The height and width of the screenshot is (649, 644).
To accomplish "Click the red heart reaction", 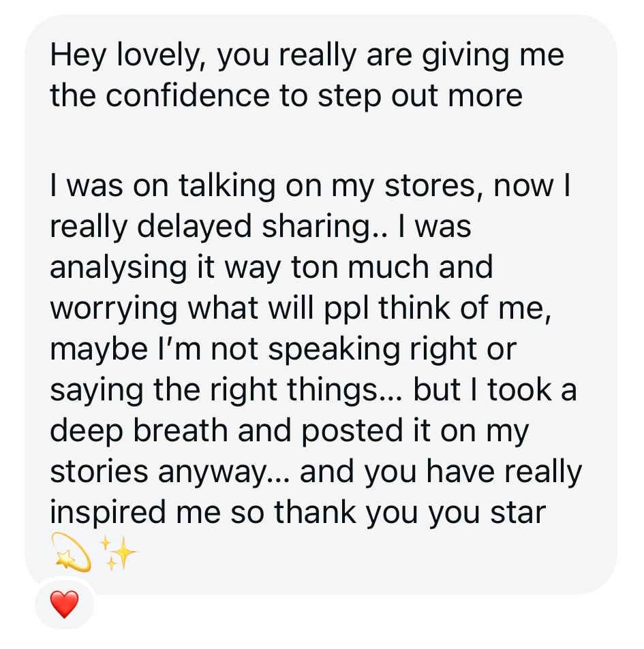I will [x=64, y=604].
